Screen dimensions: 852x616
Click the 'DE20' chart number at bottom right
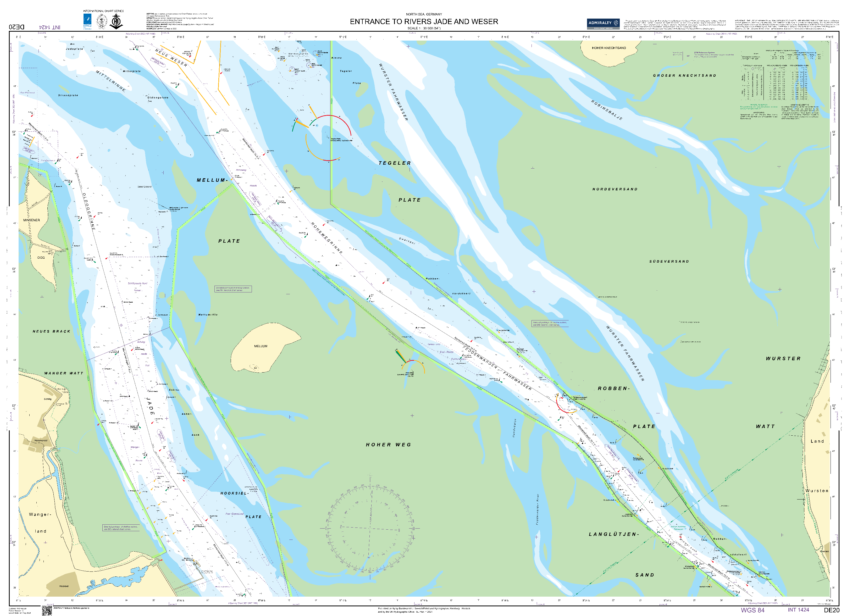[831, 610]
